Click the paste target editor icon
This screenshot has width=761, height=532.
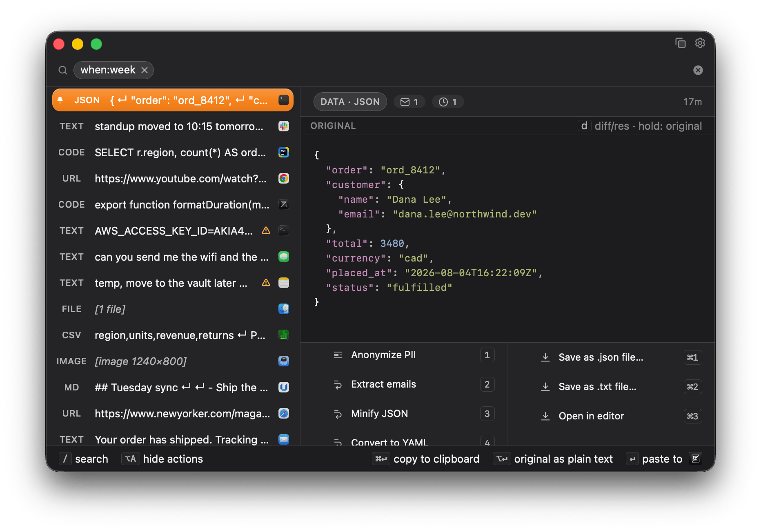[x=696, y=459]
